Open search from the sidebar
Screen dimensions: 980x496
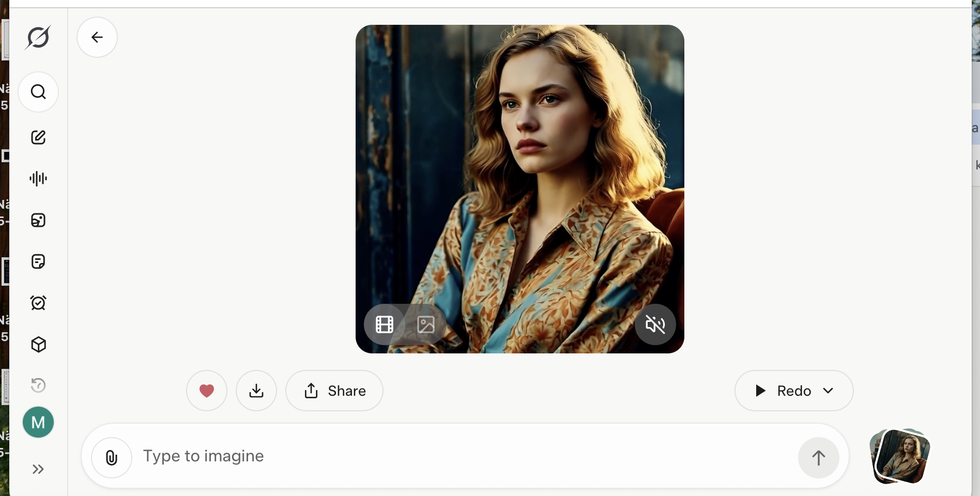click(x=38, y=92)
